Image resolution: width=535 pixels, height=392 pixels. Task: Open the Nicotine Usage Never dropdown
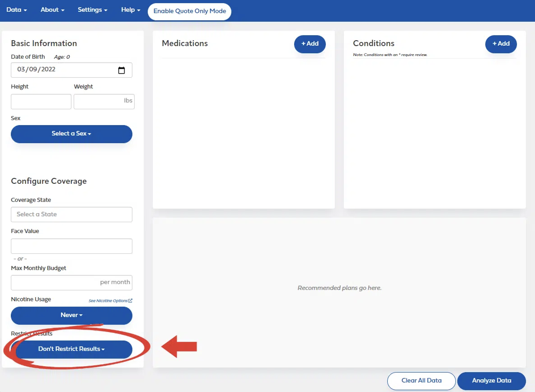(71, 315)
